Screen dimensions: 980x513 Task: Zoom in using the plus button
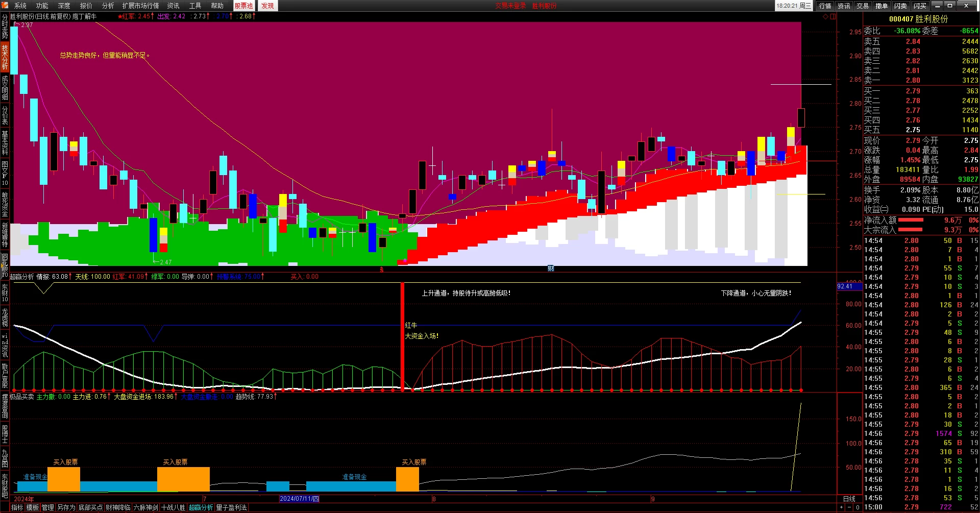[x=842, y=507]
